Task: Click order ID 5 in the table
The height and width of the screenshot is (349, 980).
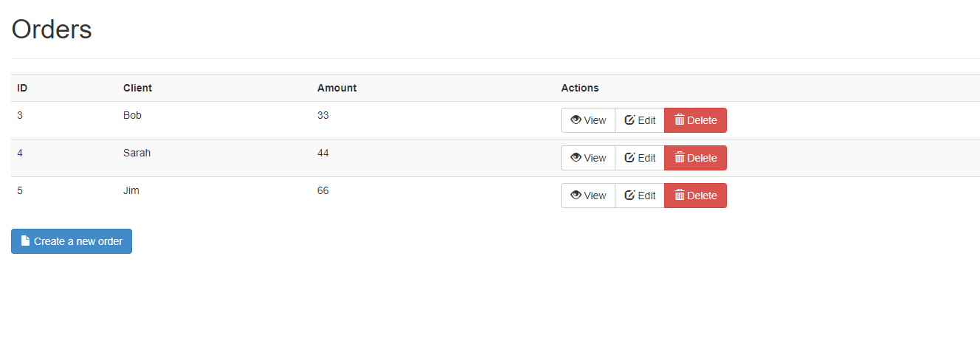Action: pyautogui.click(x=20, y=191)
